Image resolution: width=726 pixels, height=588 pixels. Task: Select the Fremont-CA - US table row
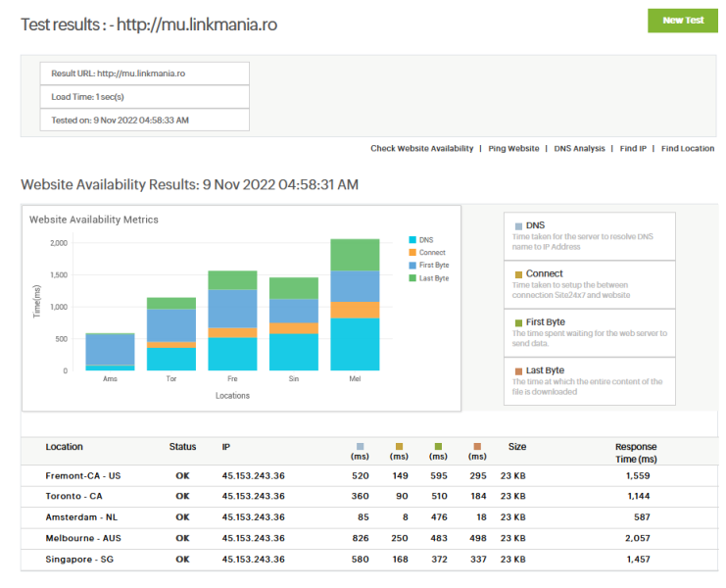(x=82, y=476)
